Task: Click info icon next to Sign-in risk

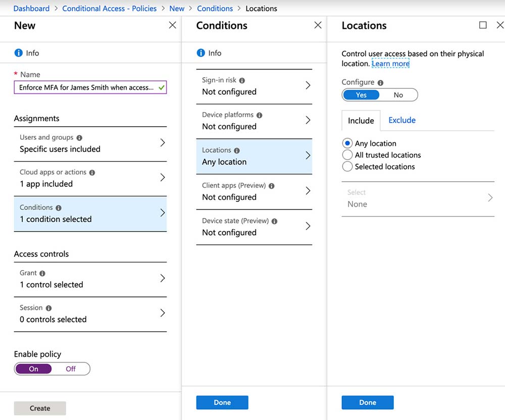Action: point(242,80)
